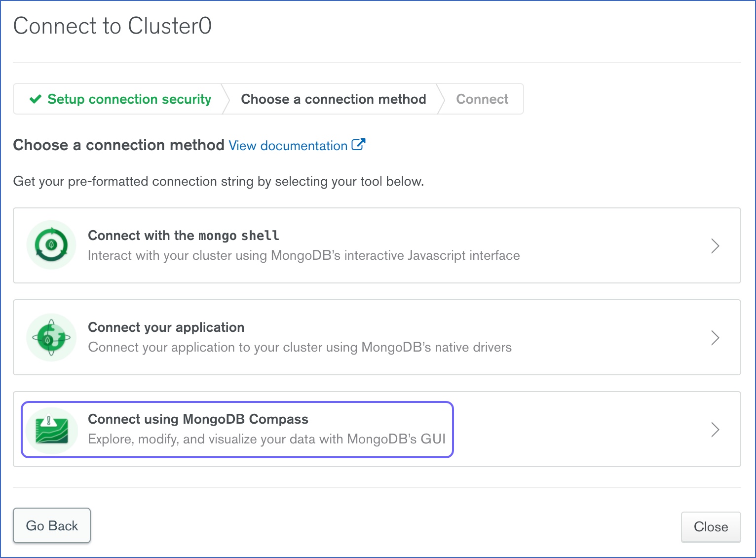Return to the Setup connection security step
Screen dimensions: 756x558
[129, 99]
